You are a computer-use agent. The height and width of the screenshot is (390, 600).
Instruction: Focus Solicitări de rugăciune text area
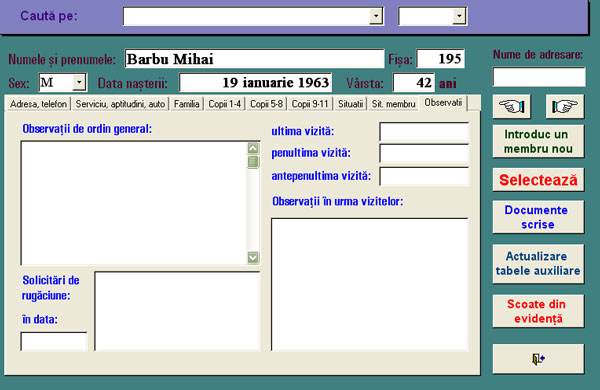[x=177, y=311]
